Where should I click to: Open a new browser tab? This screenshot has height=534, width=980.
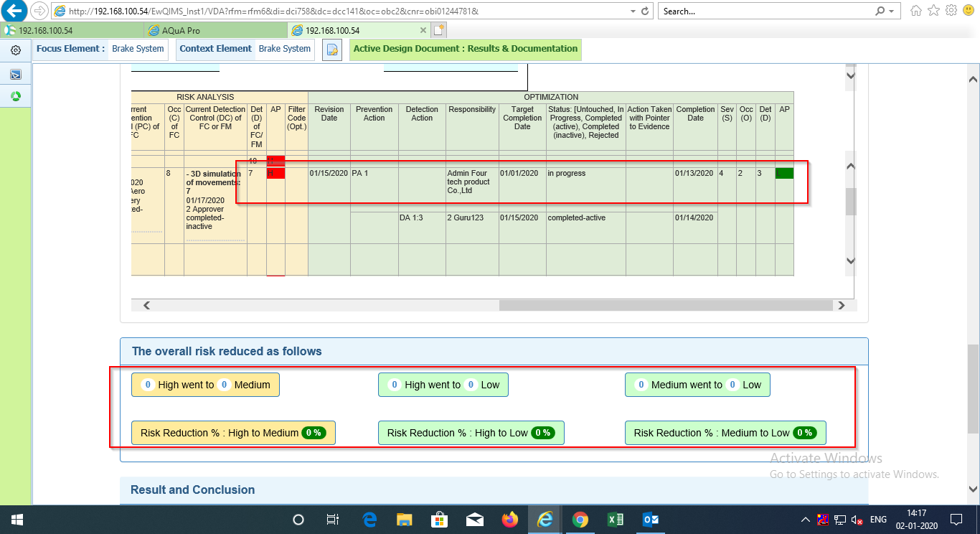click(x=438, y=30)
